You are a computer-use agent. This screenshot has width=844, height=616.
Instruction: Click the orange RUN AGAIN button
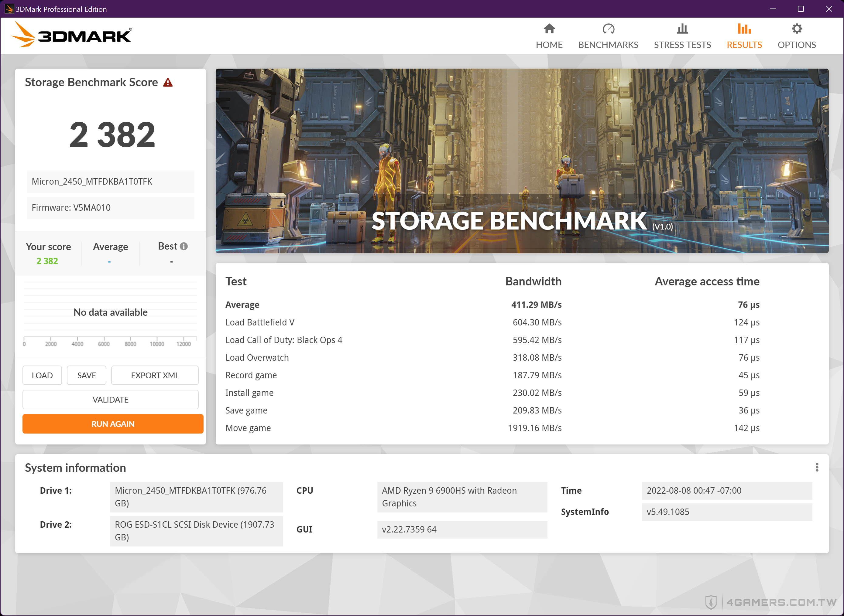coord(113,424)
